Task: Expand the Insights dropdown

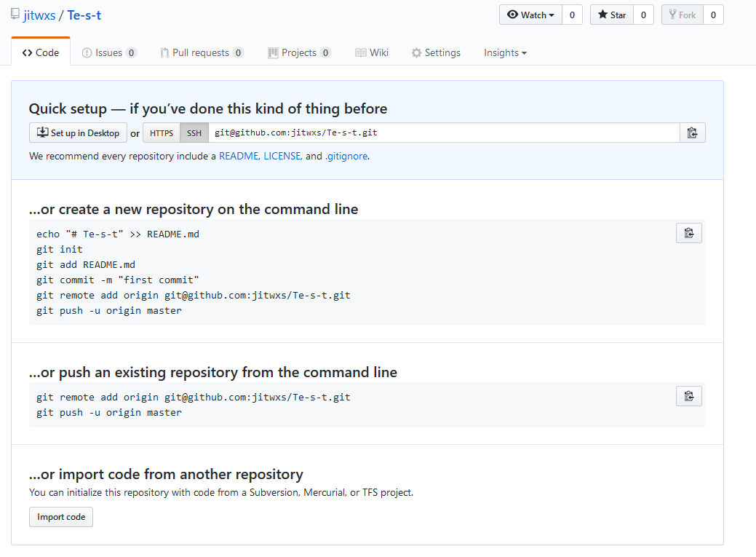Action: (x=505, y=52)
